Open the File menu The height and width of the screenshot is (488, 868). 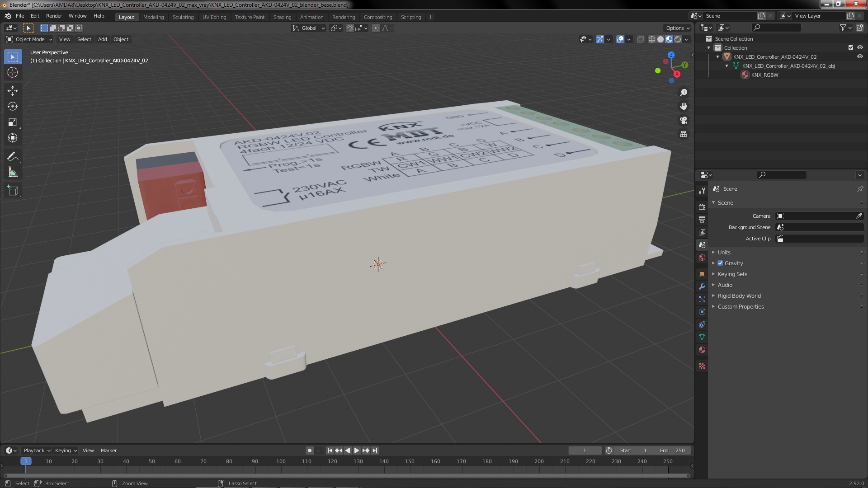click(x=20, y=16)
